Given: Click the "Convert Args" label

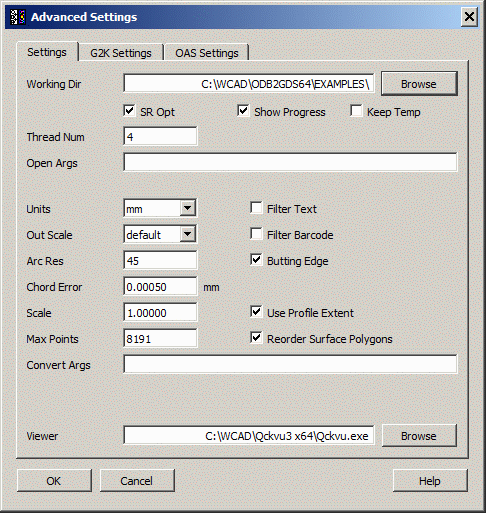Looking at the screenshot, I should pyautogui.click(x=58, y=365).
